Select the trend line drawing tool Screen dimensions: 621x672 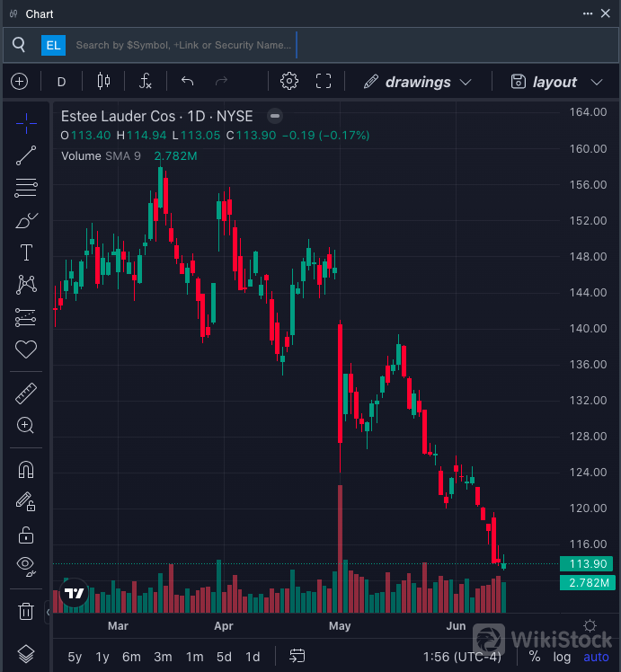pos(26,155)
